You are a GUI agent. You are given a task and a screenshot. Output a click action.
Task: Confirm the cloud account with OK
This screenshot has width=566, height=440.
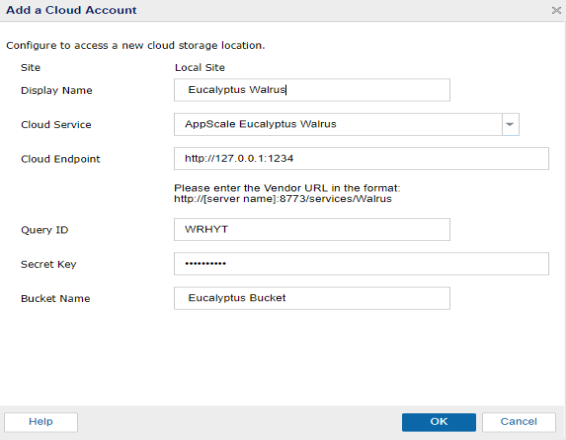(x=439, y=422)
